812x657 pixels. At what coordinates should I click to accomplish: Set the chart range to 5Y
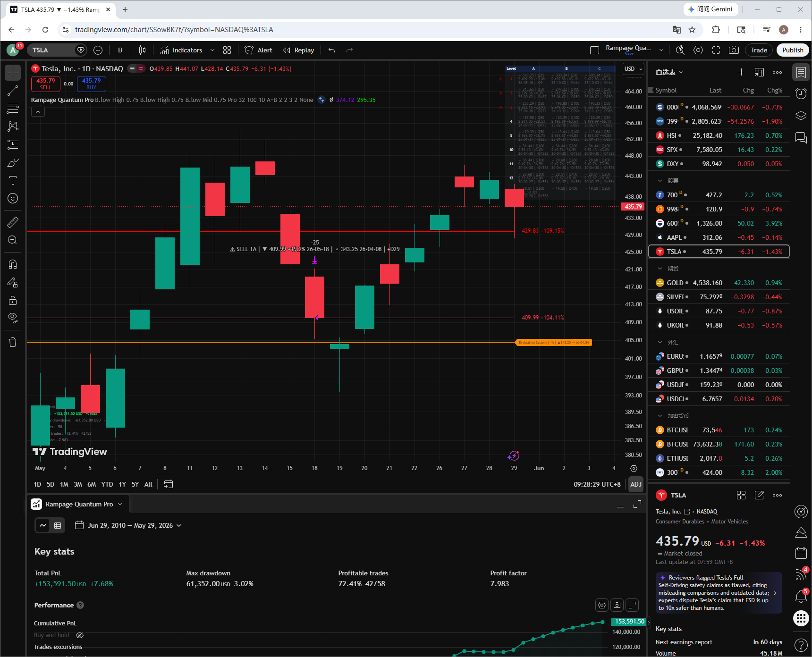pos(135,484)
